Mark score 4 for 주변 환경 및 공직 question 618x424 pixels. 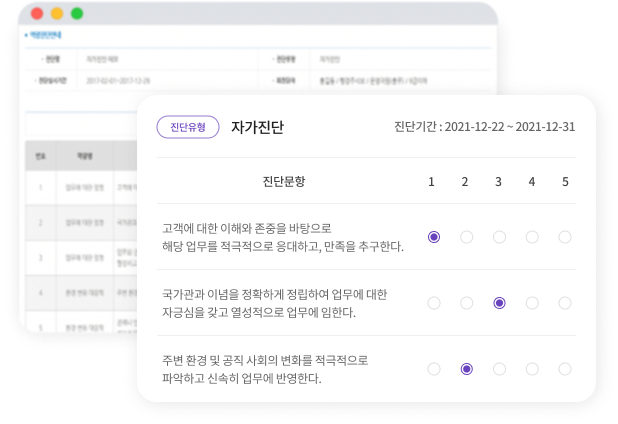coord(532,369)
